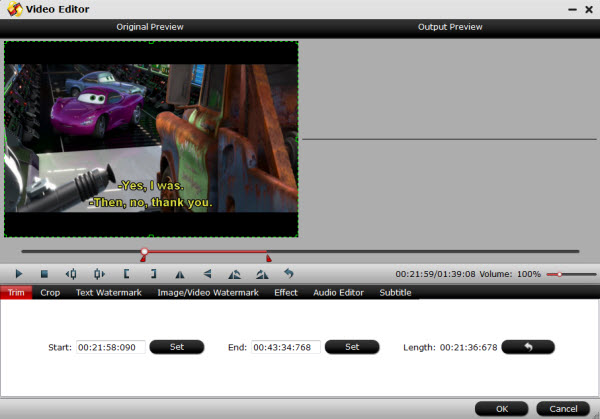The width and height of the screenshot is (600, 419).
Task: Switch to the Crop tab
Action: [50, 293]
